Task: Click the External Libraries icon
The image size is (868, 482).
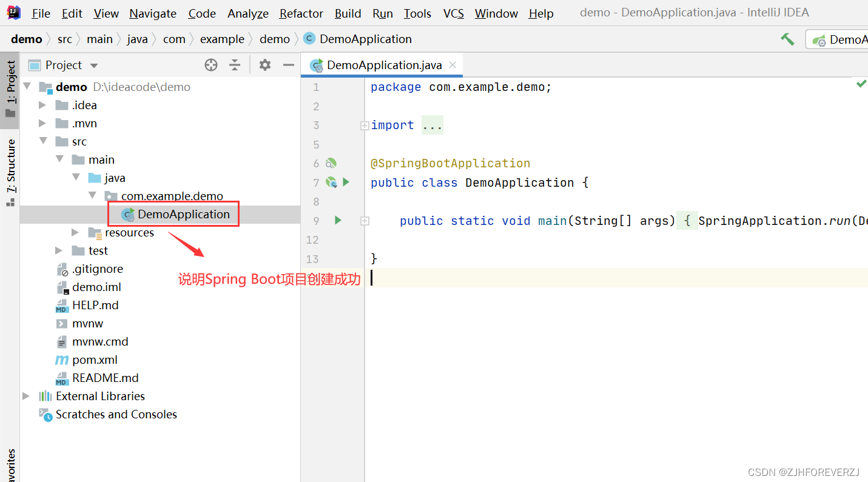Action: 45,396
